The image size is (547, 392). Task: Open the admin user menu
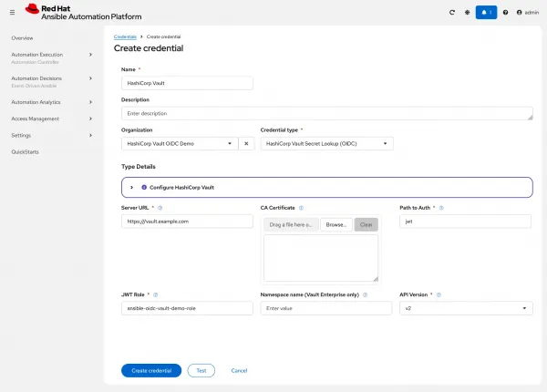[528, 13]
